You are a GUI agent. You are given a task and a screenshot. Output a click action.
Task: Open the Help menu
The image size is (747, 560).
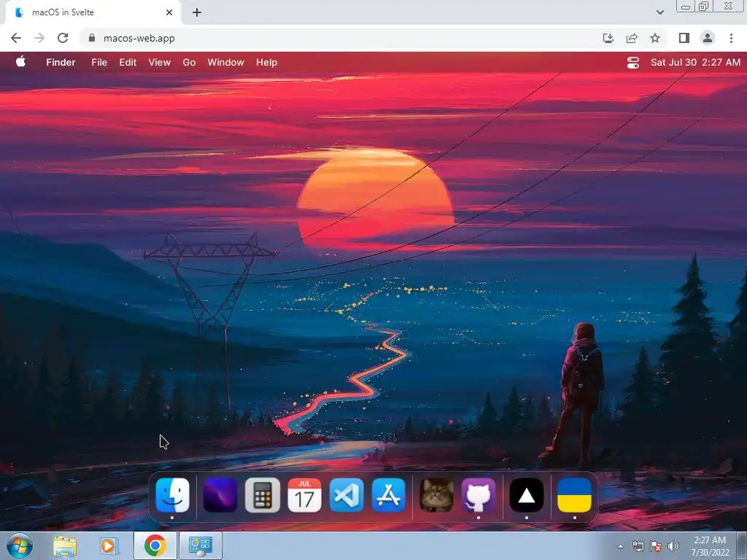(x=266, y=63)
